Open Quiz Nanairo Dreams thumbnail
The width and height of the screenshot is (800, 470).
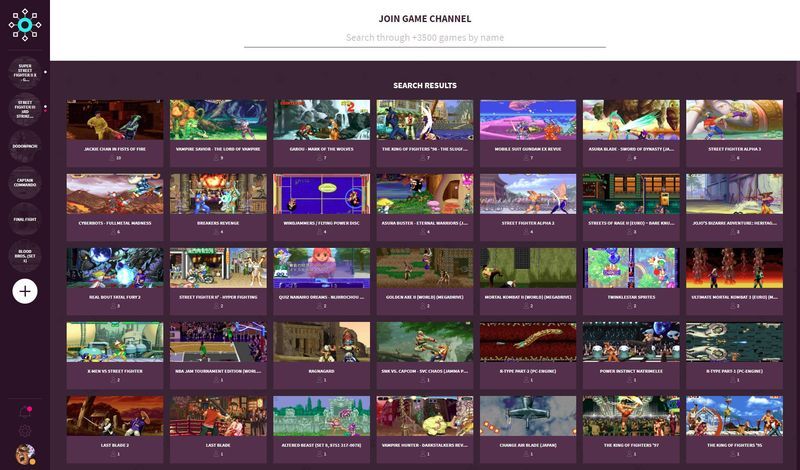[x=321, y=268]
